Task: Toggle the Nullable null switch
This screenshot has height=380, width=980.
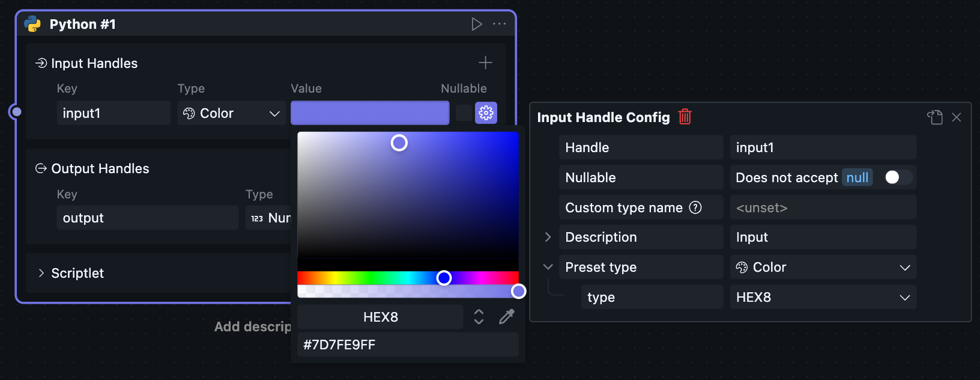Action: coord(898,177)
